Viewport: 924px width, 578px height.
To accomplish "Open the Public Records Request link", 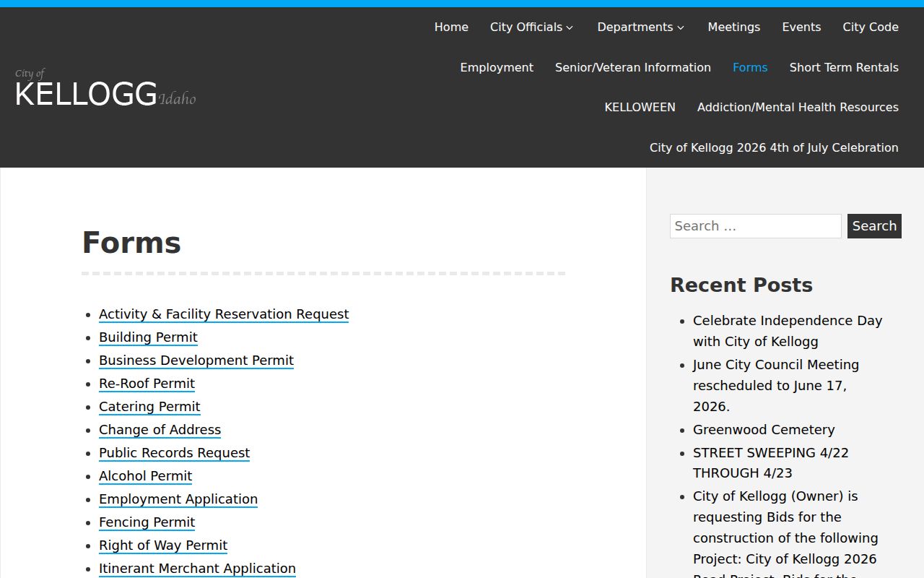I will tap(174, 453).
